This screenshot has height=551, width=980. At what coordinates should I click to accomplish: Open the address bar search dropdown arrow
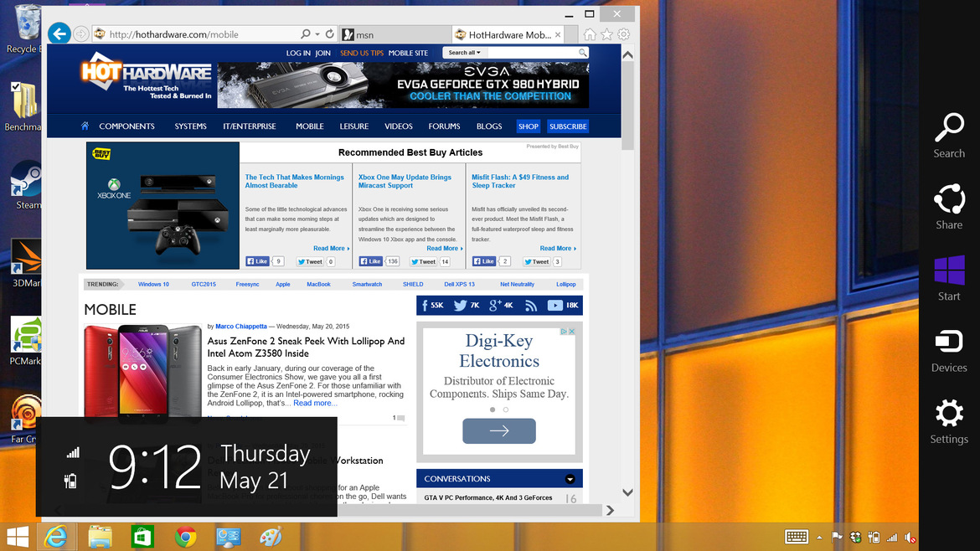coord(317,34)
